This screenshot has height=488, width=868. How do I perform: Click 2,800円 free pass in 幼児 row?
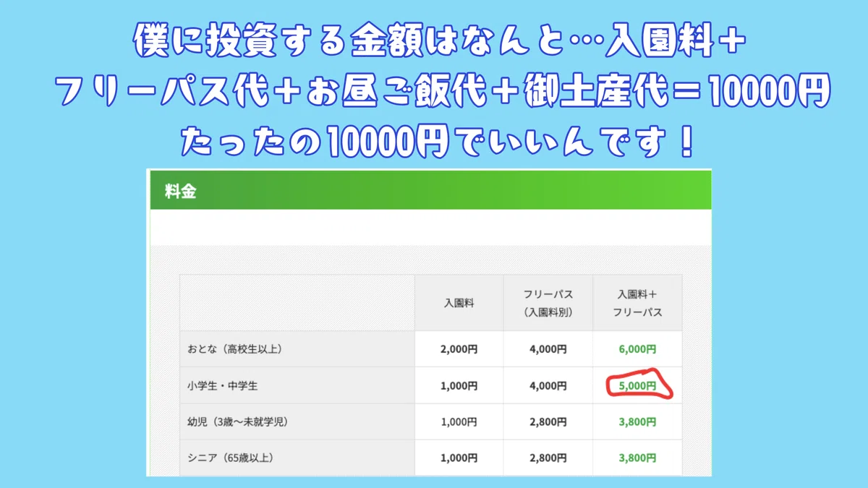(x=548, y=422)
